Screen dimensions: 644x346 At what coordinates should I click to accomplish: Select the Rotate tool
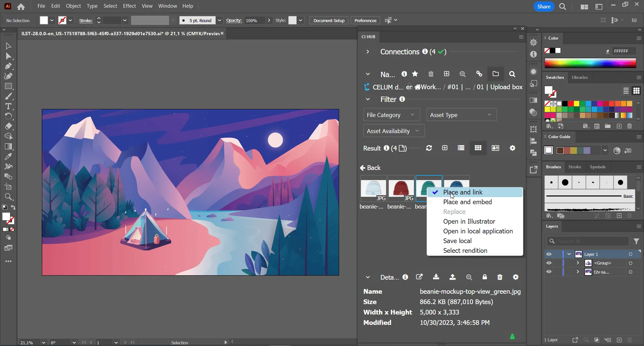click(x=9, y=116)
